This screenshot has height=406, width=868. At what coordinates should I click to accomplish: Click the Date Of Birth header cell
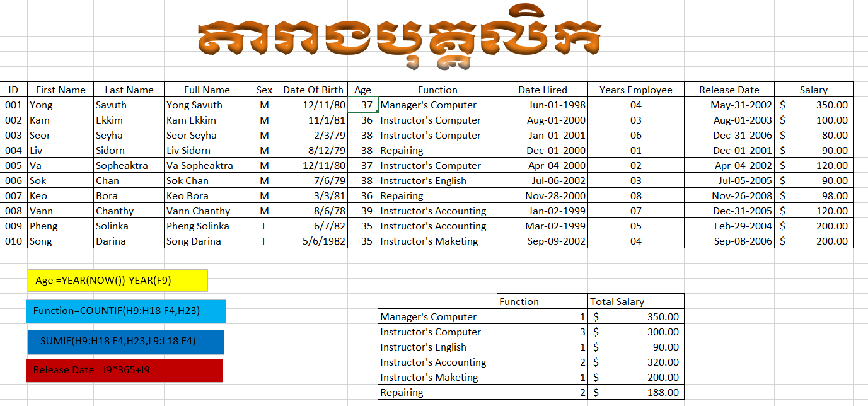tap(313, 90)
